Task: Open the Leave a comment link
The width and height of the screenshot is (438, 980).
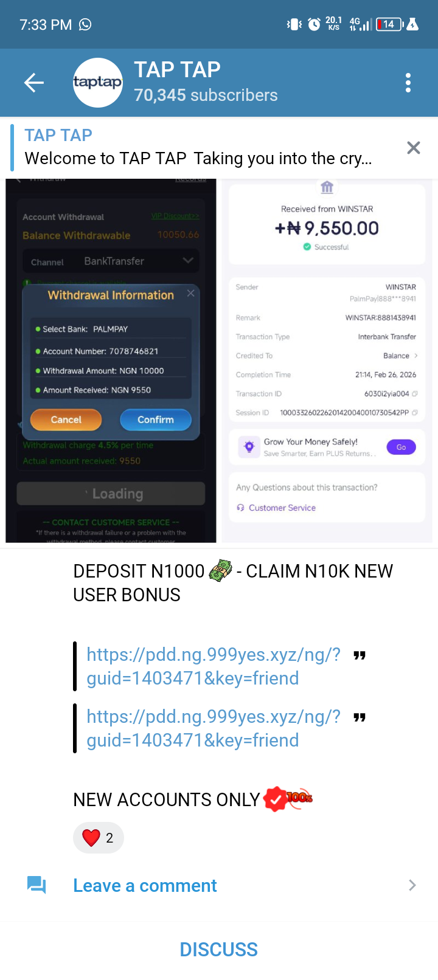Action: point(145,886)
